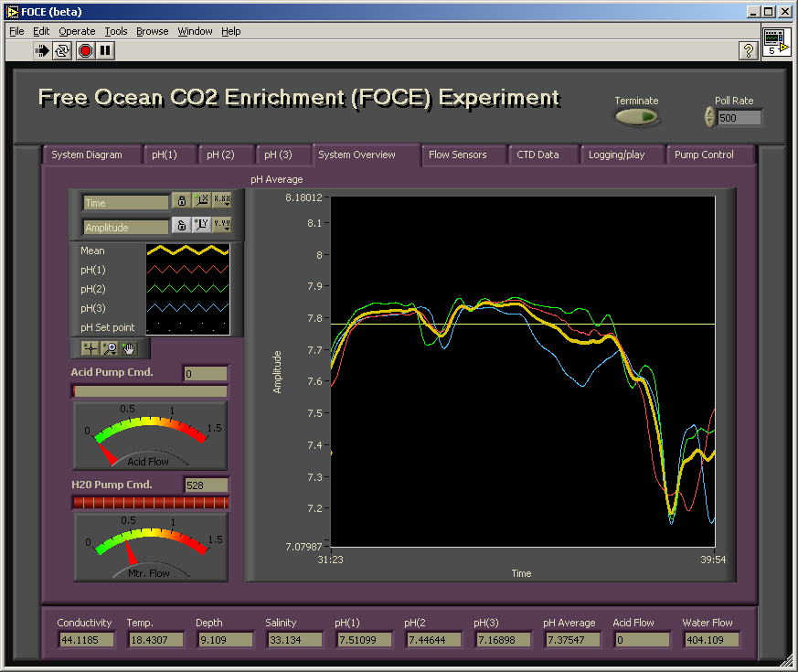
Task: Click the Poll Rate increment/decrement arrows
Action: [x=710, y=117]
